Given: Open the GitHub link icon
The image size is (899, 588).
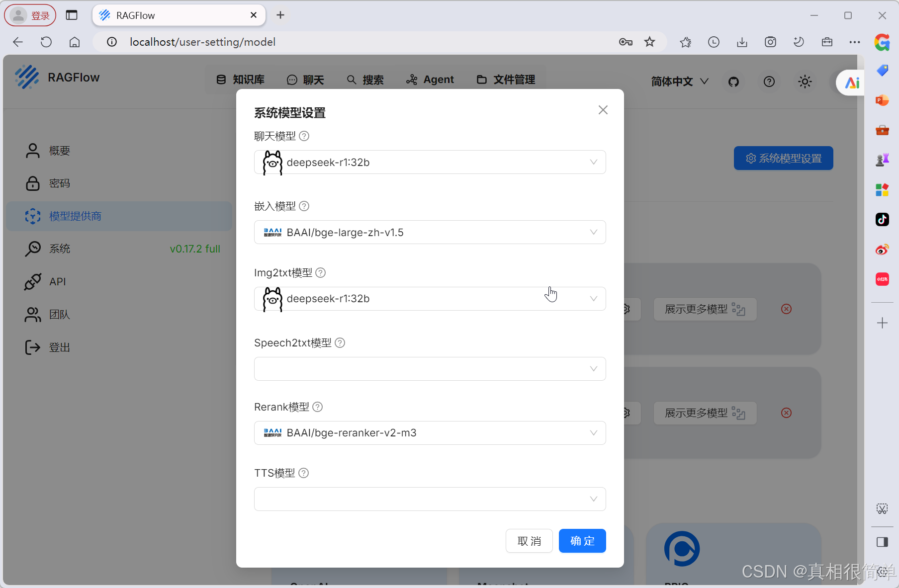Looking at the screenshot, I should 733,82.
